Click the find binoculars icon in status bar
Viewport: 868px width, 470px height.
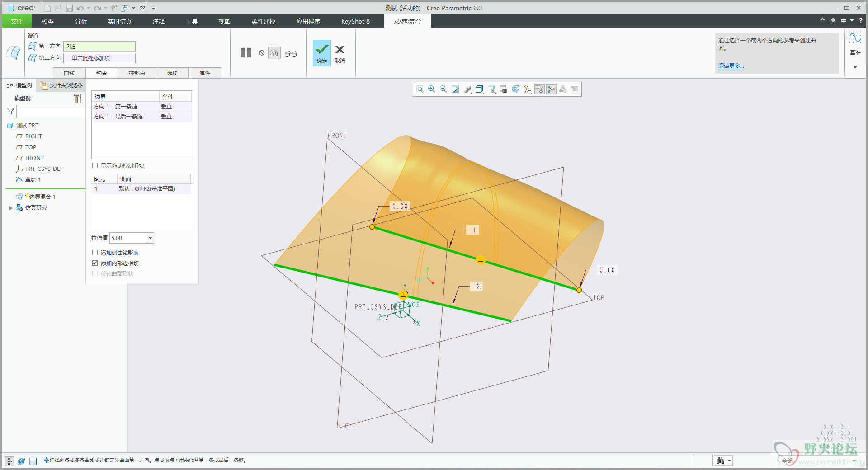point(720,461)
